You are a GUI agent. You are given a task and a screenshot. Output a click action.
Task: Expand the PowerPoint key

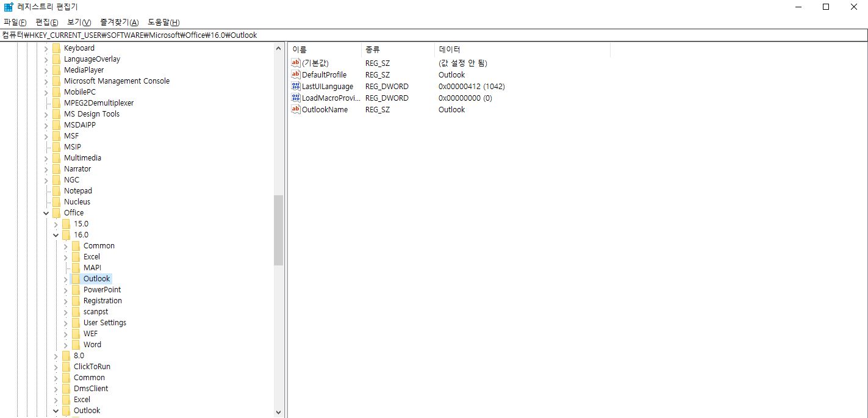65,290
